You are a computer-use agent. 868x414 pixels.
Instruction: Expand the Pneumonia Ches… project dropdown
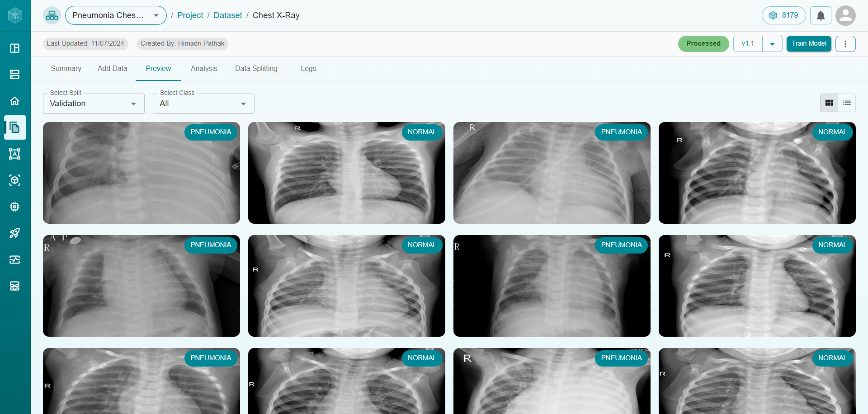point(116,15)
